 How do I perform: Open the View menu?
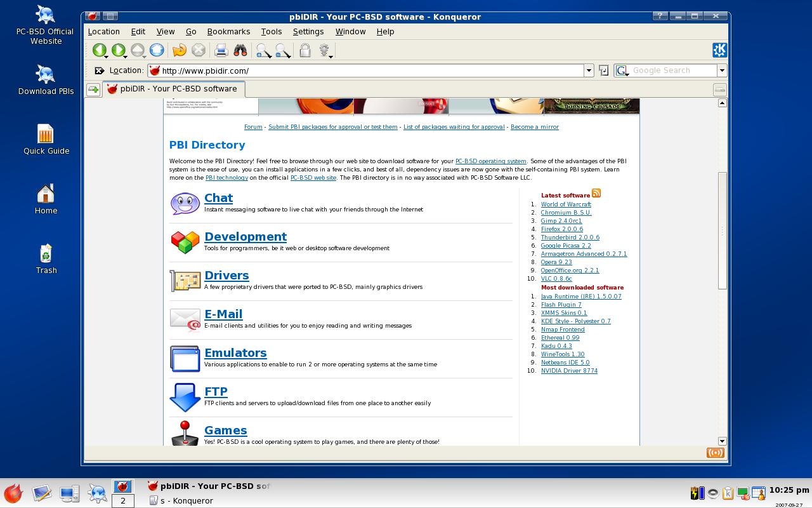coord(166,31)
